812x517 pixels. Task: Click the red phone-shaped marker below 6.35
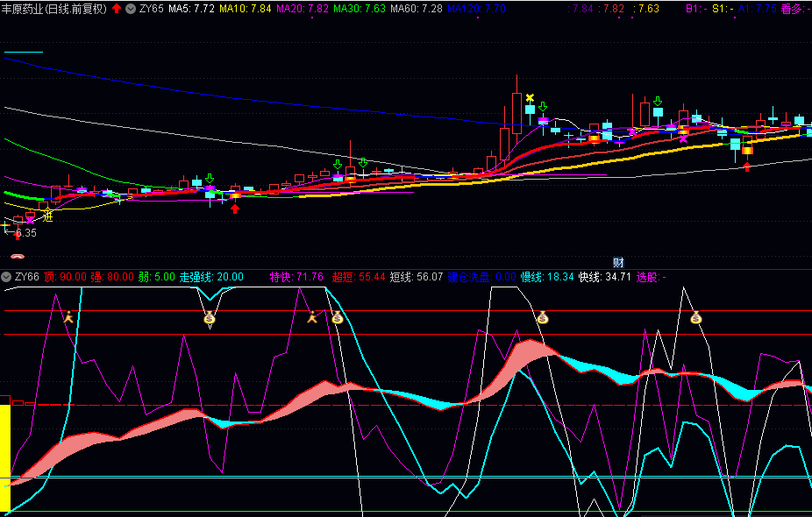click(18, 256)
